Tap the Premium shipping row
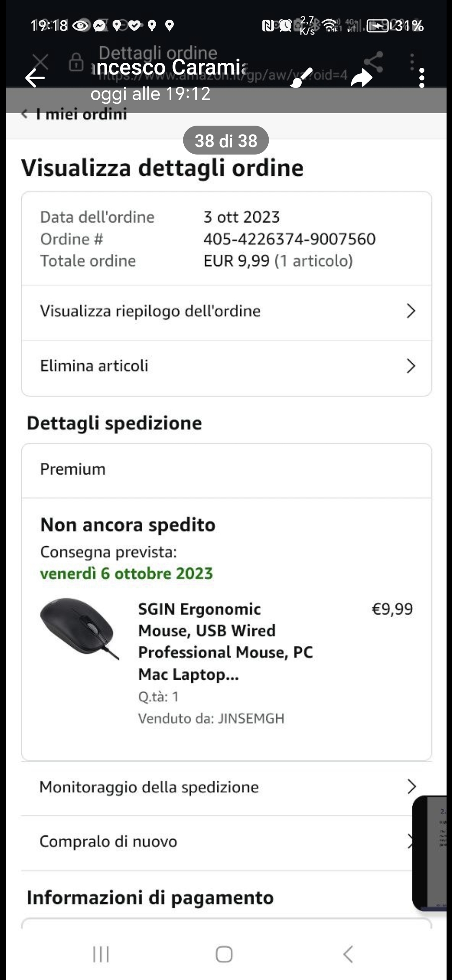 coord(226,469)
